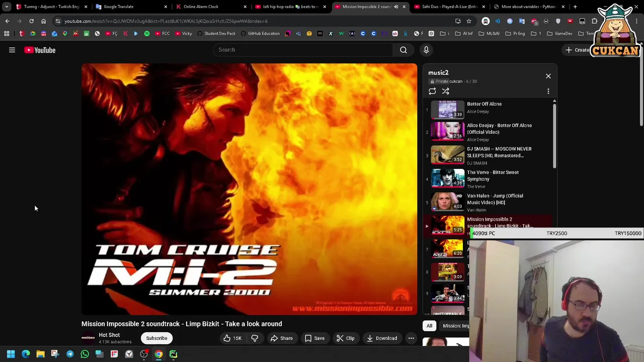Subscribe to Hot Shot channel
This screenshot has height=362, width=644.
click(156, 338)
